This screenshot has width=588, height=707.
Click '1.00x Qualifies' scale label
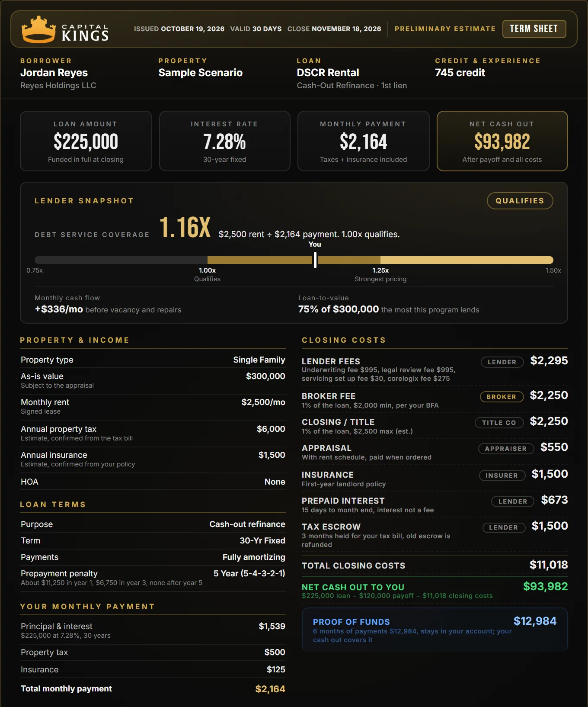point(207,275)
